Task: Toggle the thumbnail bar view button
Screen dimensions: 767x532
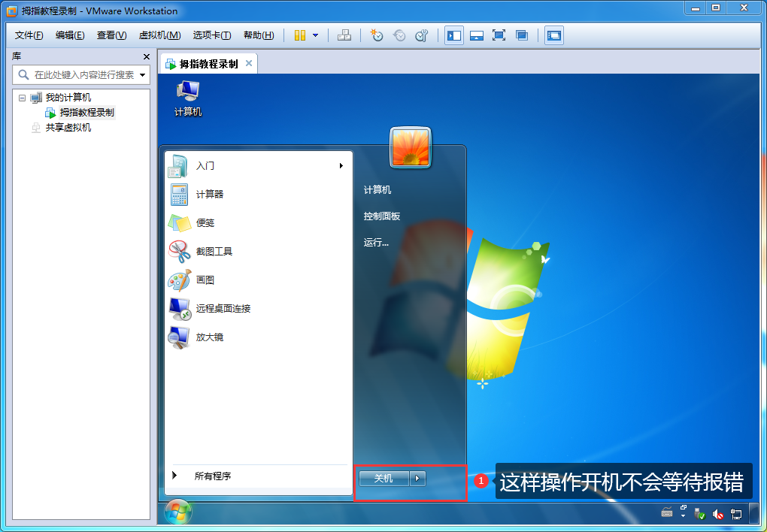Action: point(476,35)
